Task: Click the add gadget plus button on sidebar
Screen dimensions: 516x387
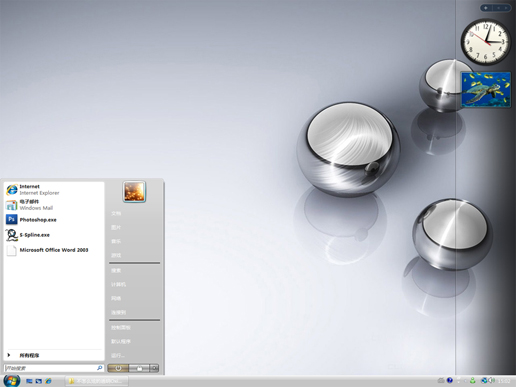Action: (x=486, y=8)
